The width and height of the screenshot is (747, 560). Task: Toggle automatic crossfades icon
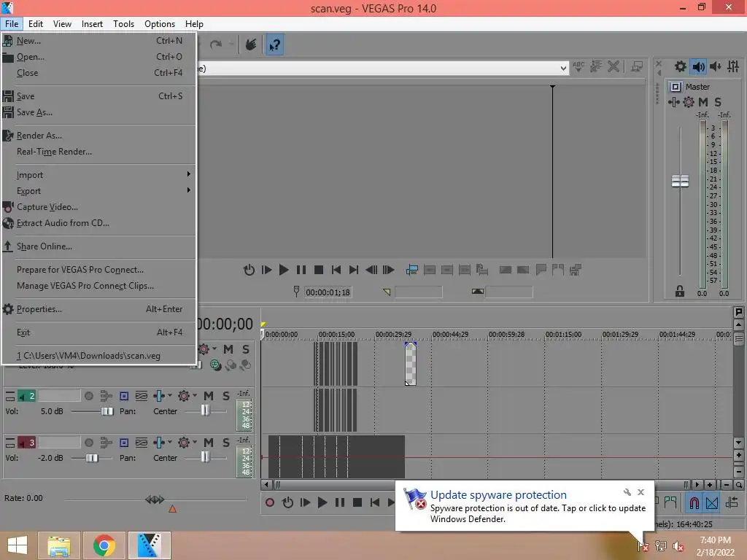point(712,502)
